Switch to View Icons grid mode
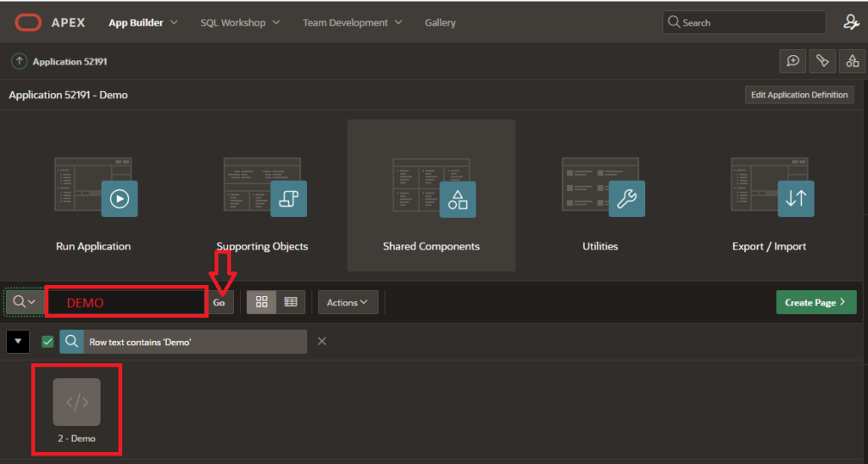This screenshot has height=464, width=868. pos(261,302)
